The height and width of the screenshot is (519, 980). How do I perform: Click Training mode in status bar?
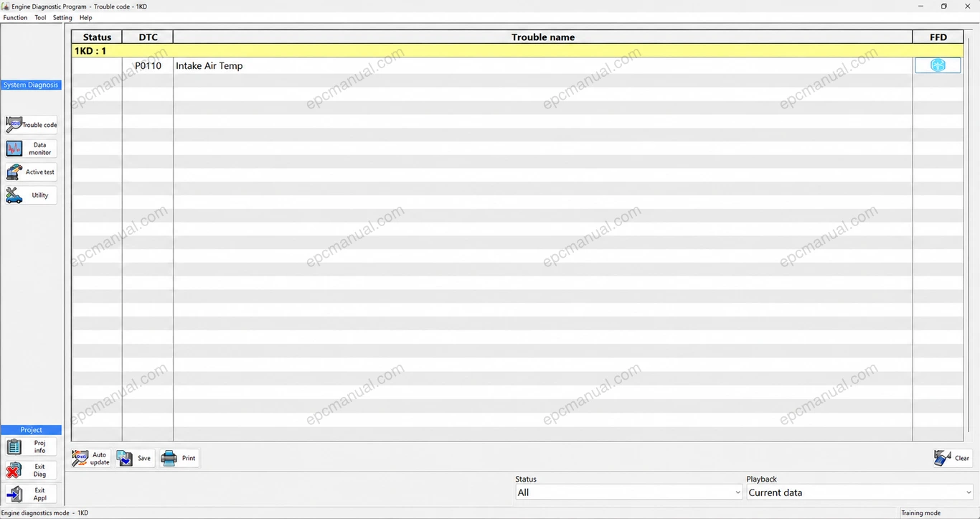point(921,513)
